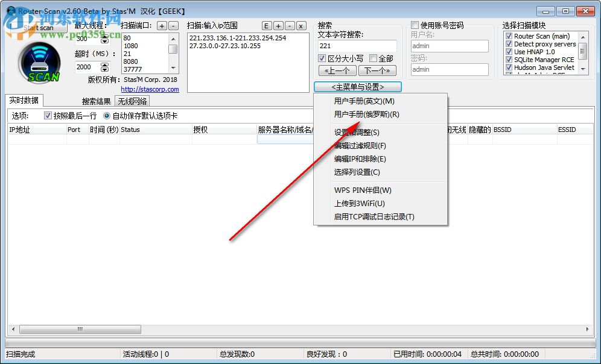Image resolution: width=601 pixels, height=364 pixels.
Task: Click the X icon to clear IP ranges
Action: tap(300, 25)
